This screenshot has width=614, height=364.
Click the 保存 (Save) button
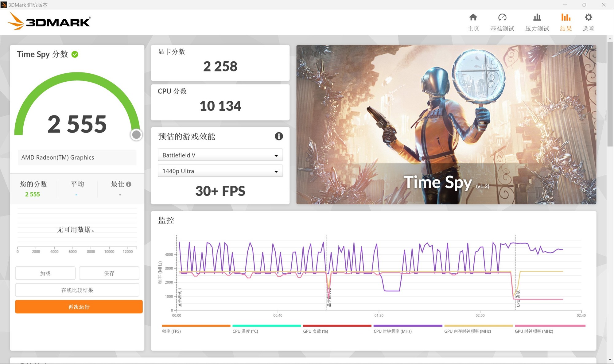(109, 273)
